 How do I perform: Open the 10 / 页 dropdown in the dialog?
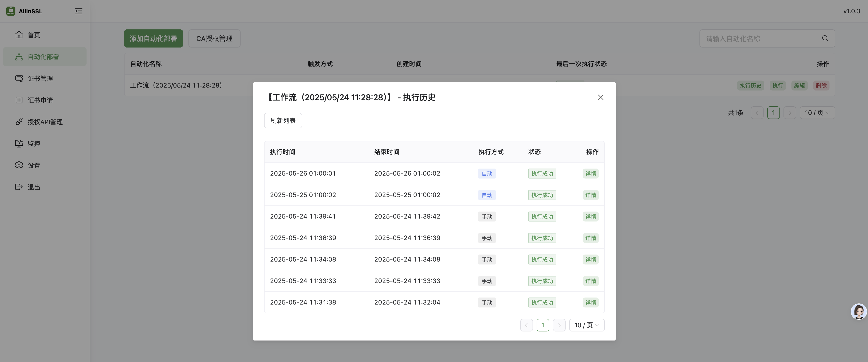point(587,325)
